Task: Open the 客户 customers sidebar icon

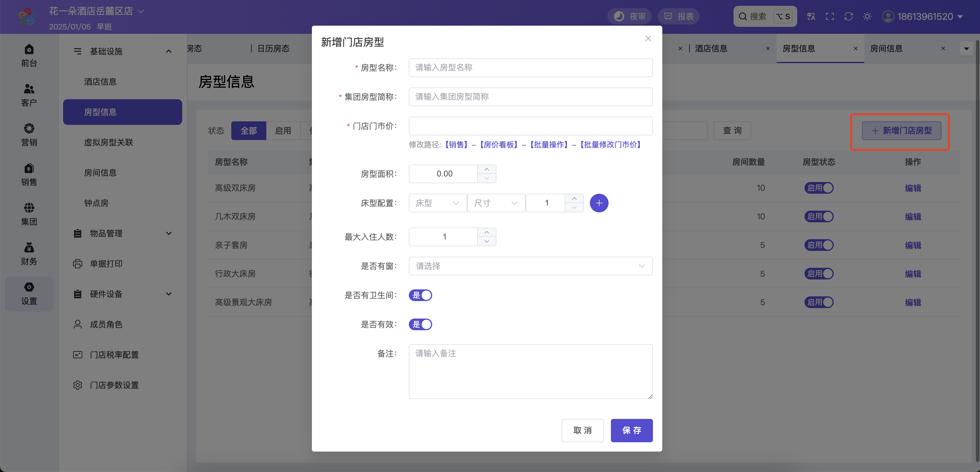Action: (29, 95)
